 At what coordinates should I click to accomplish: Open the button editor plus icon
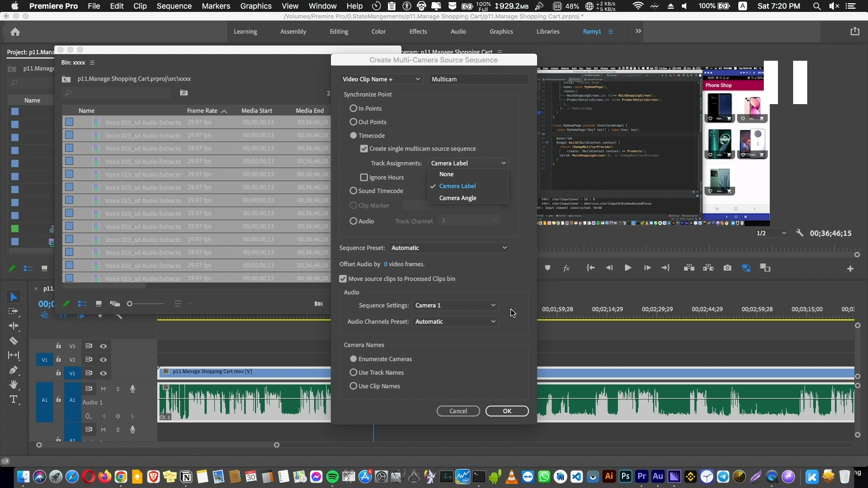[x=850, y=268]
